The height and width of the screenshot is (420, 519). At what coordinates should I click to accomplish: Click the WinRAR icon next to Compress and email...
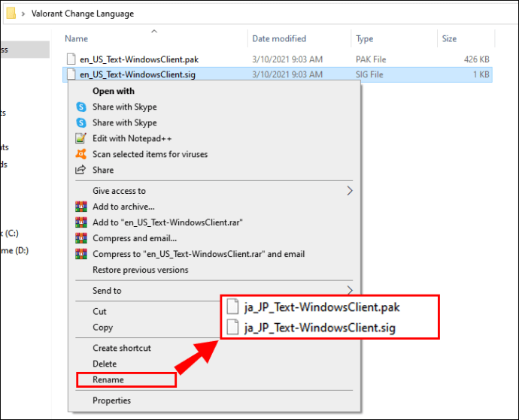[x=81, y=238]
